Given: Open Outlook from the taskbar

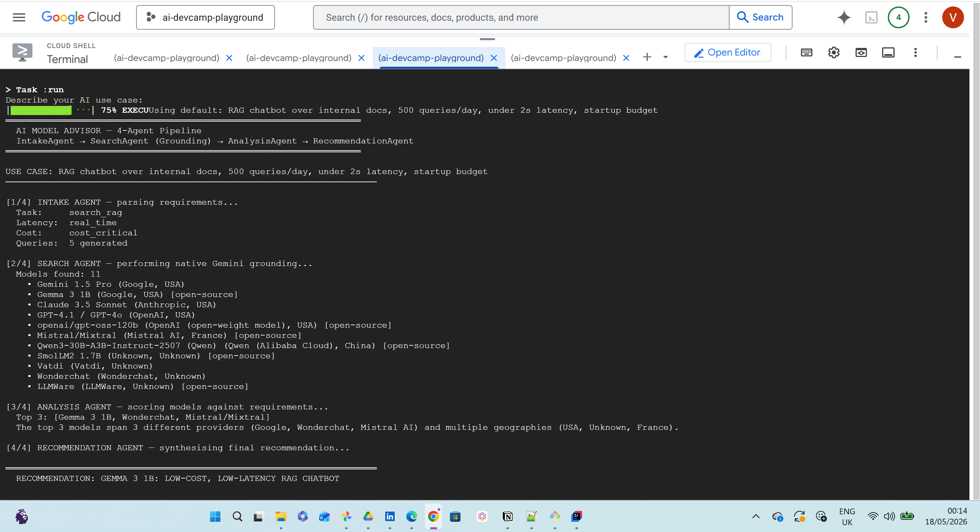Looking at the screenshot, I should (x=325, y=516).
